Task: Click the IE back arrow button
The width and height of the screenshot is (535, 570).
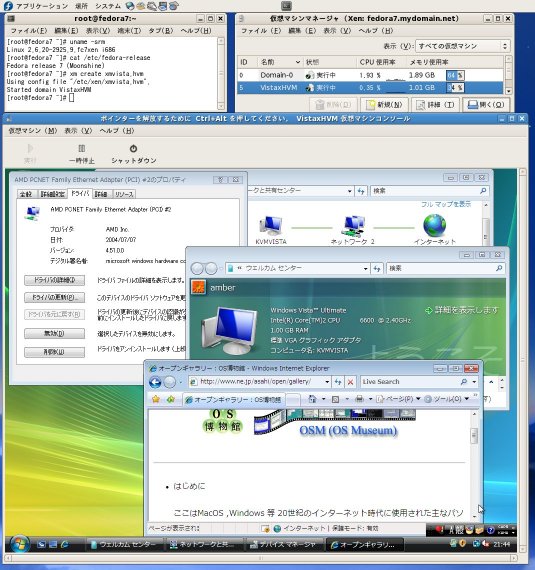Action: (x=156, y=382)
